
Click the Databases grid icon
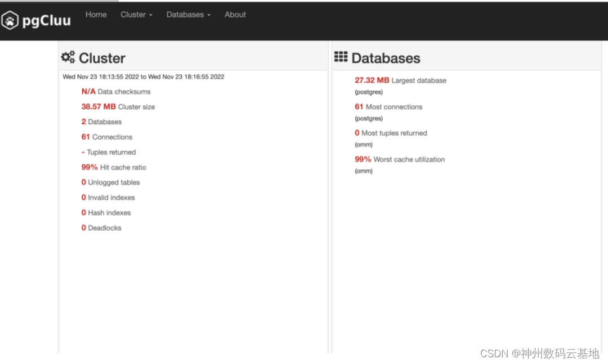[341, 57]
